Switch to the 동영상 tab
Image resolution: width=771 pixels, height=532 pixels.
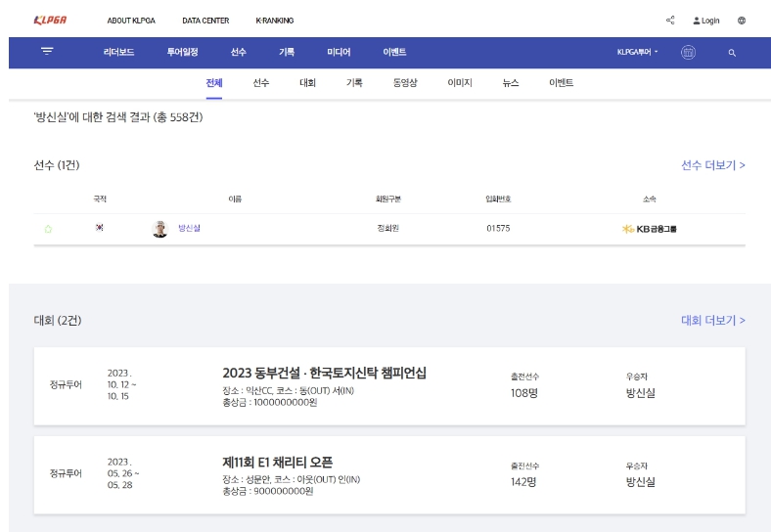pyautogui.click(x=405, y=83)
